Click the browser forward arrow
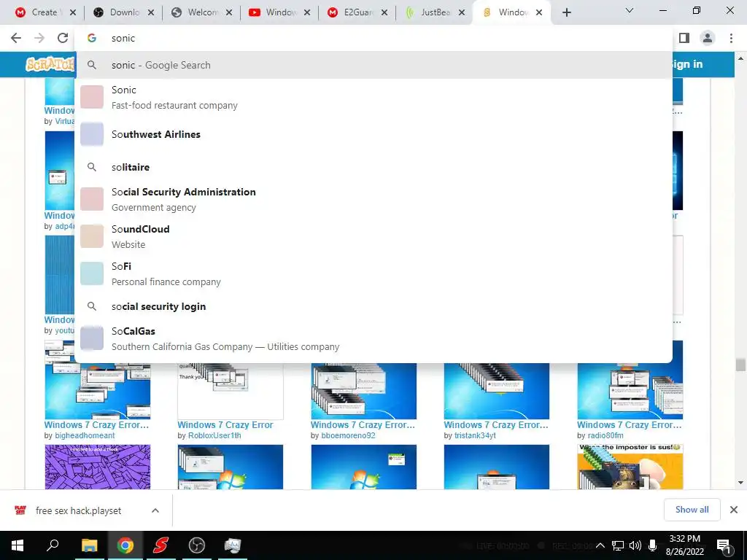The width and height of the screenshot is (747, 560). pos(39,38)
